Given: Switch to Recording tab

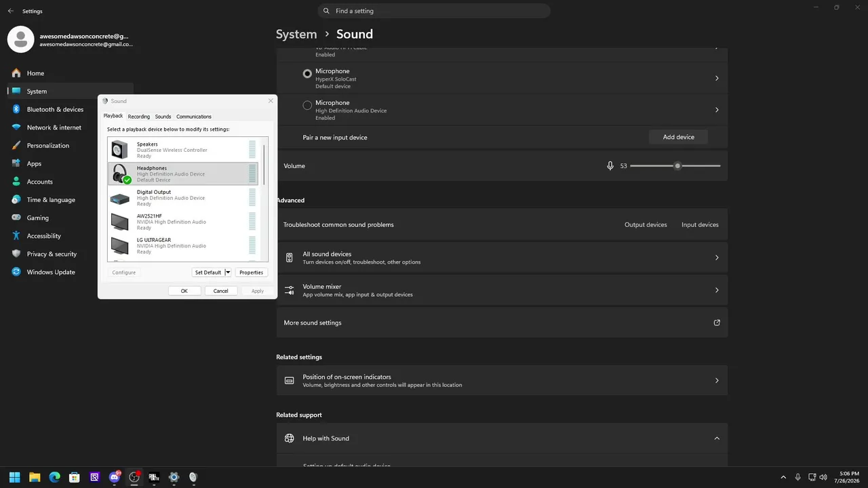Looking at the screenshot, I should click(139, 117).
